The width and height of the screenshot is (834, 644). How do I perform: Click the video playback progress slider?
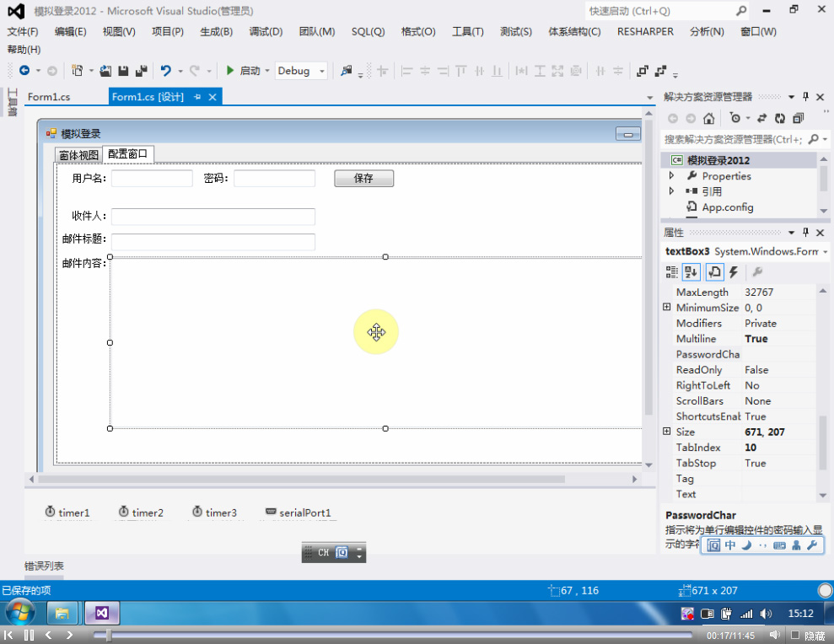[396, 635]
